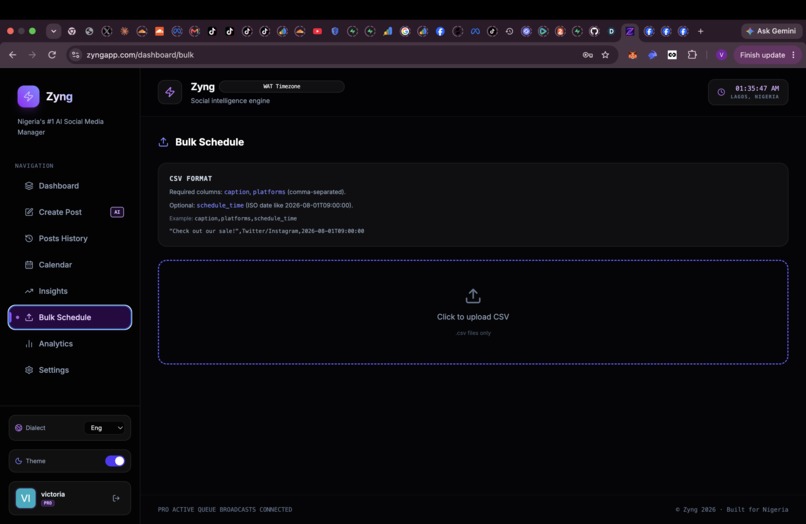Screen dimensions: 806x524
Task: Click the Dialect globe icon
Action: pos(19,428)
